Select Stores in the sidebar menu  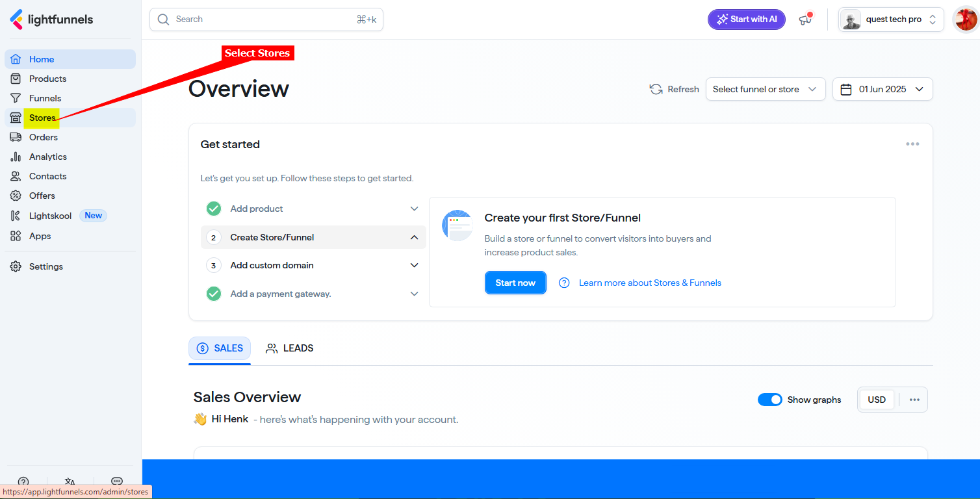pos(42,118)
